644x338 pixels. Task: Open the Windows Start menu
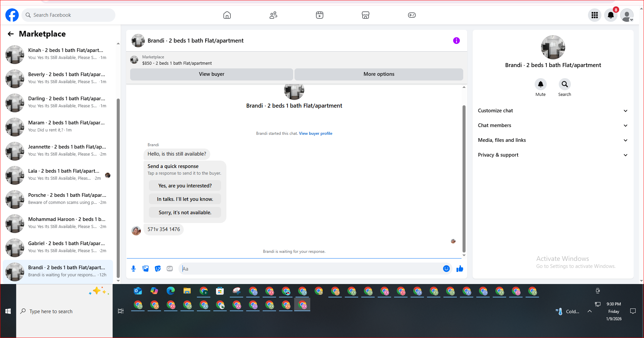[8, 311]
